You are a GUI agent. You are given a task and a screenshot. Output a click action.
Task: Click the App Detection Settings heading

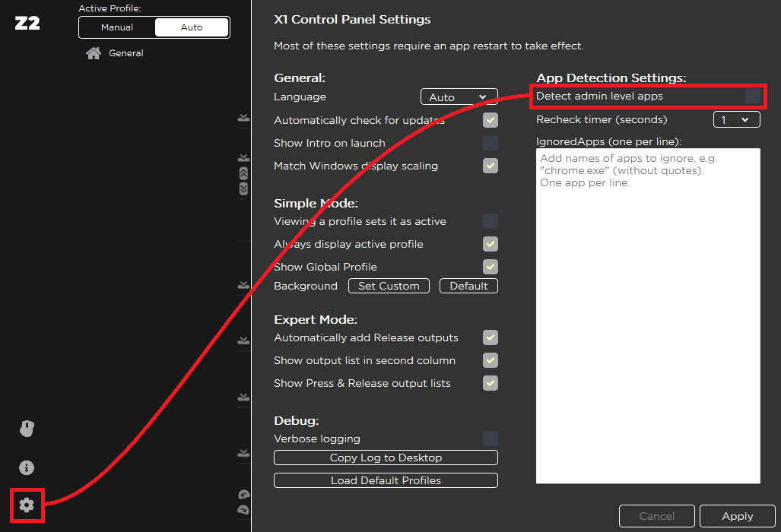(611, 78)
